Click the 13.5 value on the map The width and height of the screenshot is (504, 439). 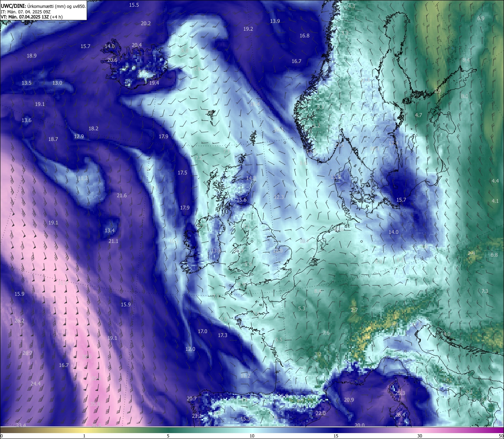[26, 83]
